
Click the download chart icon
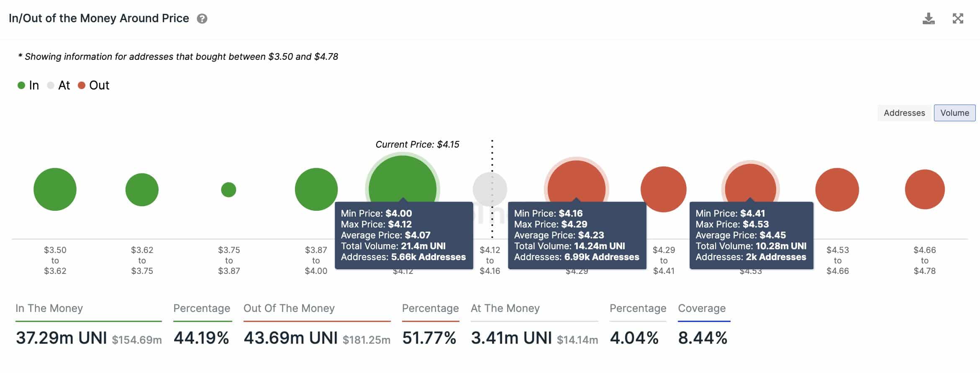(930, 18)
